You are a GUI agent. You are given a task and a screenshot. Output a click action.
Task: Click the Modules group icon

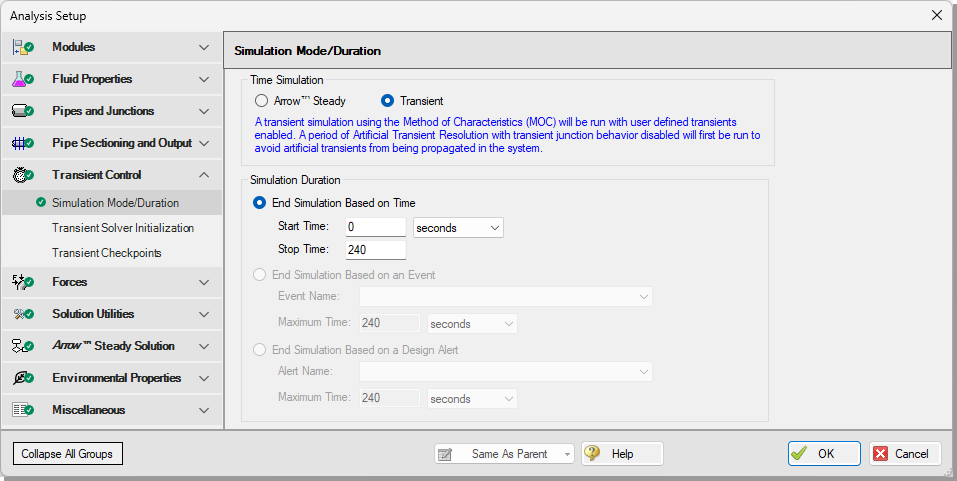(23, 47)
